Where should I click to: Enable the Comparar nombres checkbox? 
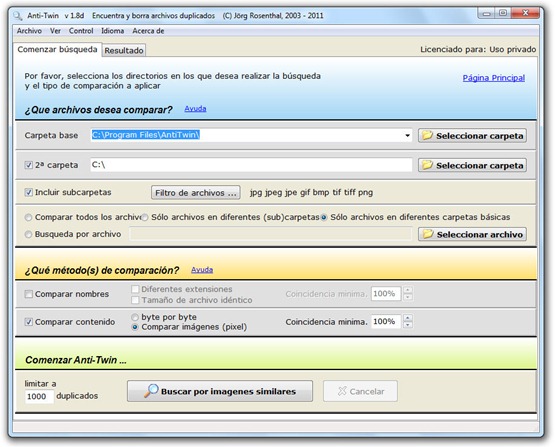coord(28,294)
